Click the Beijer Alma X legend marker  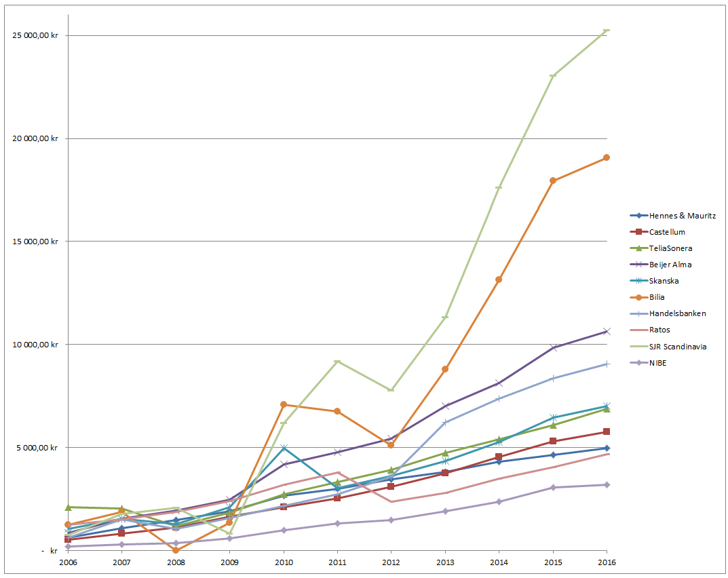click(638, 264)
